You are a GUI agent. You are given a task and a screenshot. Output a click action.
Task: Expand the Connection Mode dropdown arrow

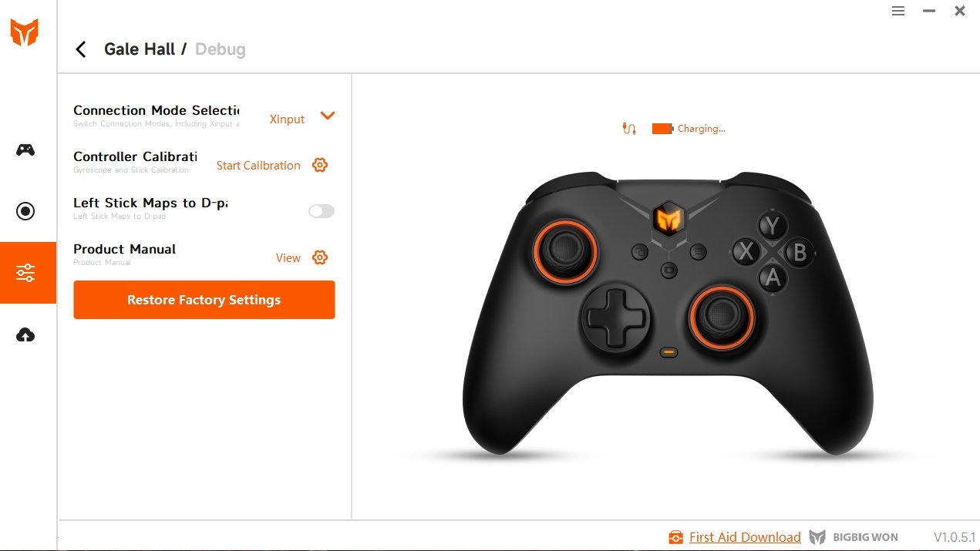(328, 116)
